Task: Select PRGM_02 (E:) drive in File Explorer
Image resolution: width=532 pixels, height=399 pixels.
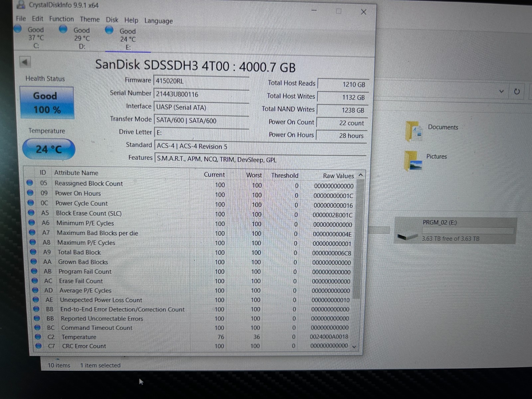Action: click(x=455, y=231)
